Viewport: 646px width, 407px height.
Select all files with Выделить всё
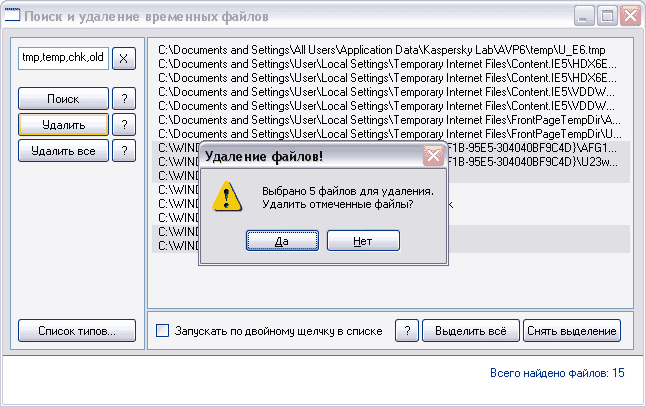(470, 330)
